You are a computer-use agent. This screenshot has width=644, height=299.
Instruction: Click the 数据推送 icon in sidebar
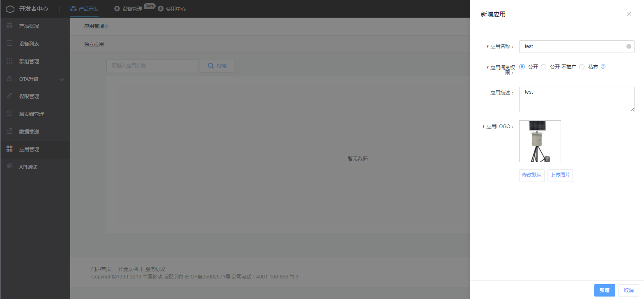tap(9, 131)
